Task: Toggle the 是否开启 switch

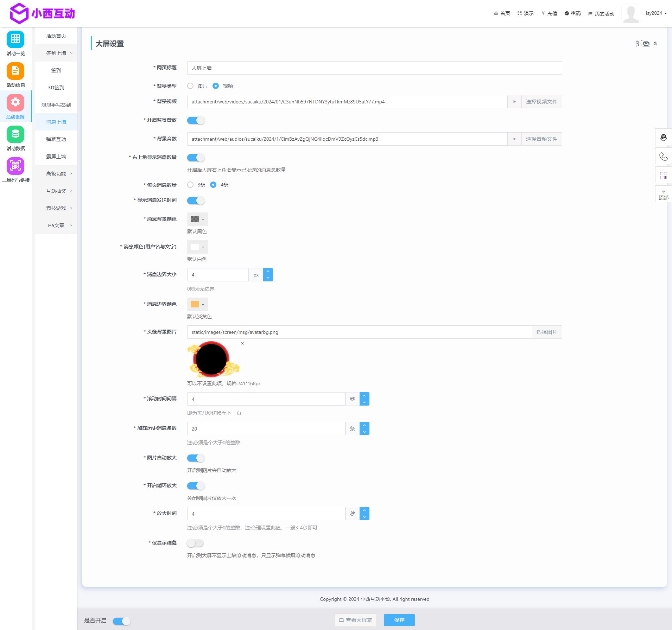Action: [122, 621]
